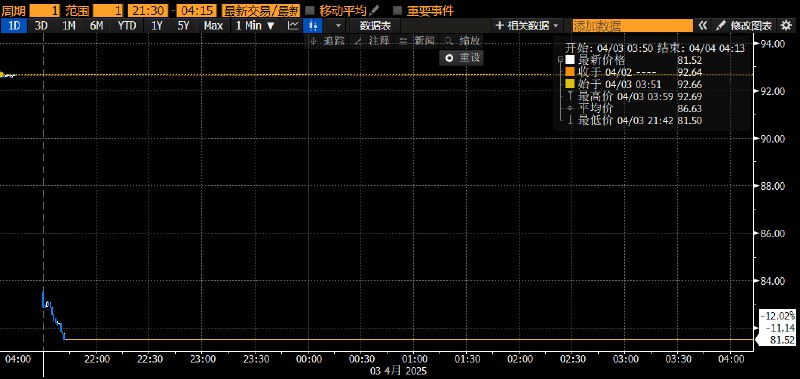This screenshot has width=800, height=379.
Task: Click the 开始: 04/03 03:50 legend header
Action: [x=655, y=48]
